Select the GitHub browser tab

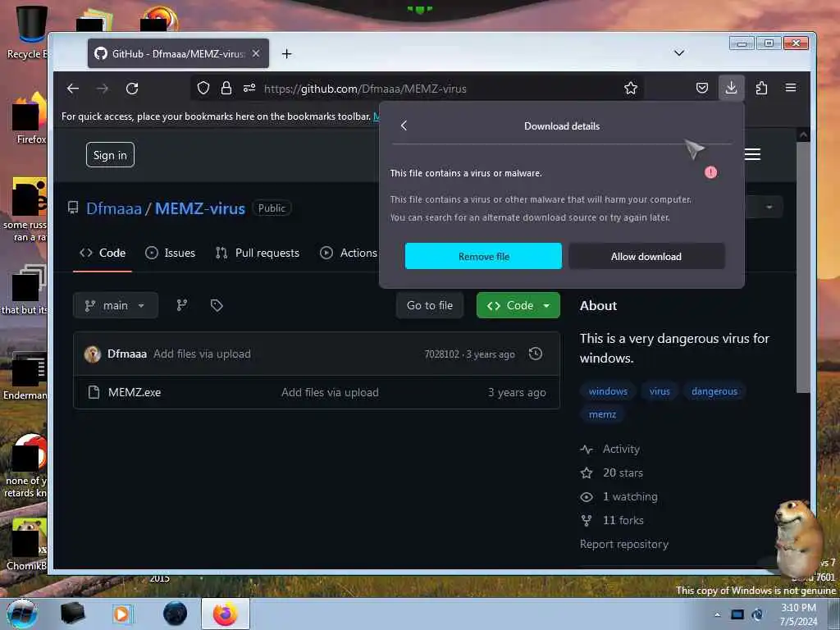pos(178,53)
